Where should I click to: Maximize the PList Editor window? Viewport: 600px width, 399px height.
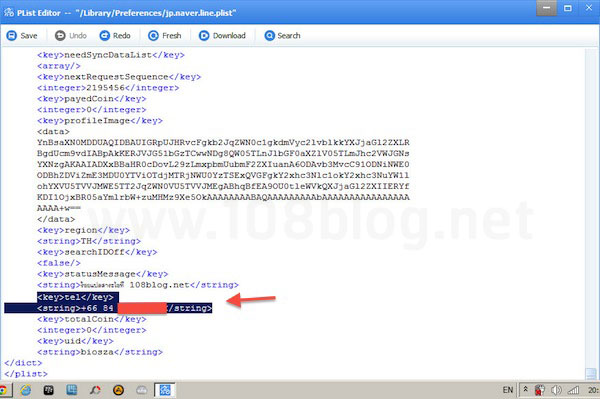[568, 8]
